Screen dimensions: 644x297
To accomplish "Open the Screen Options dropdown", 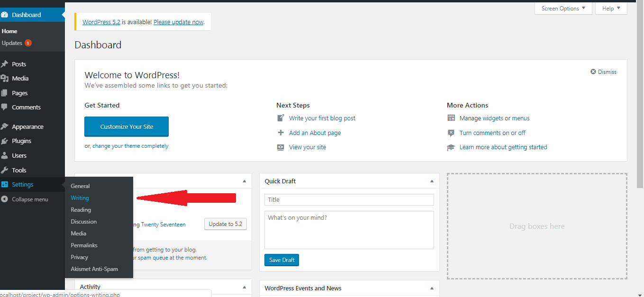I will pos(563,9).
